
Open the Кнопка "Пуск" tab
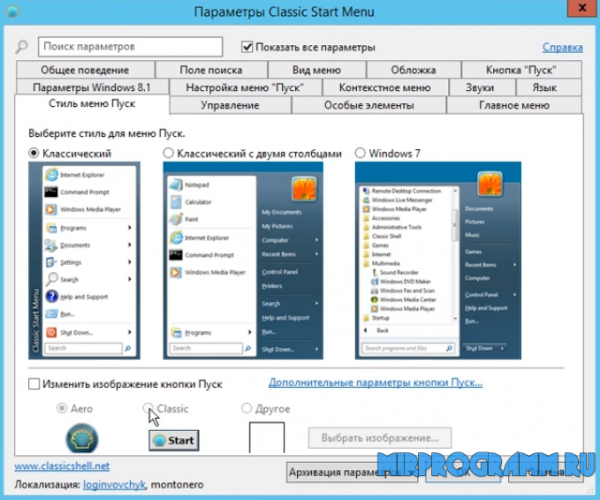pos(521,70)
